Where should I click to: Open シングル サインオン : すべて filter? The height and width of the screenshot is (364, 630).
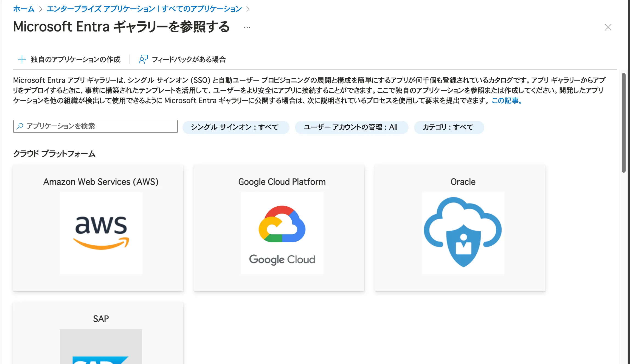click(x=236, y=127)
